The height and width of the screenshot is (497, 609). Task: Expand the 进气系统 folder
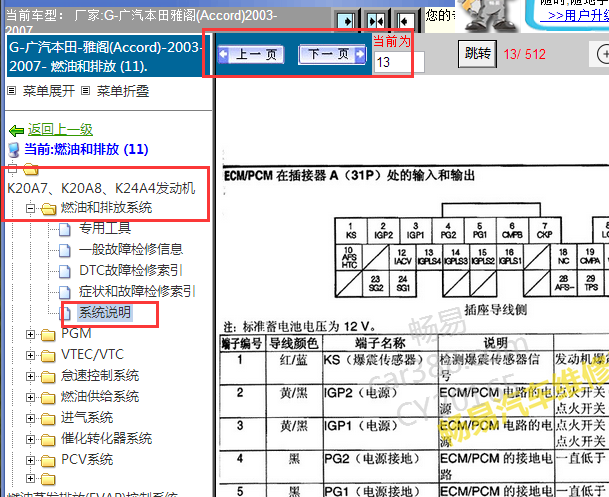[30, 418]
